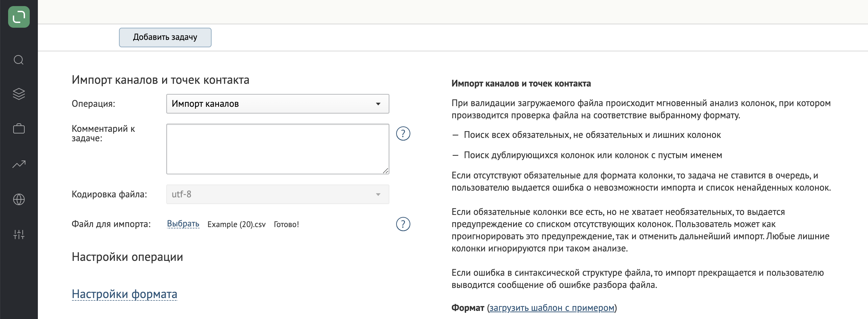
Task: Click the Выбрать file link
Action: 183,224
